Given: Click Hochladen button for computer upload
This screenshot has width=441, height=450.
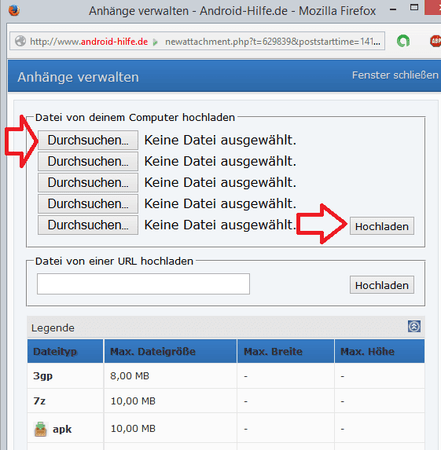Looking at the screenshot, I should [382, 226].
